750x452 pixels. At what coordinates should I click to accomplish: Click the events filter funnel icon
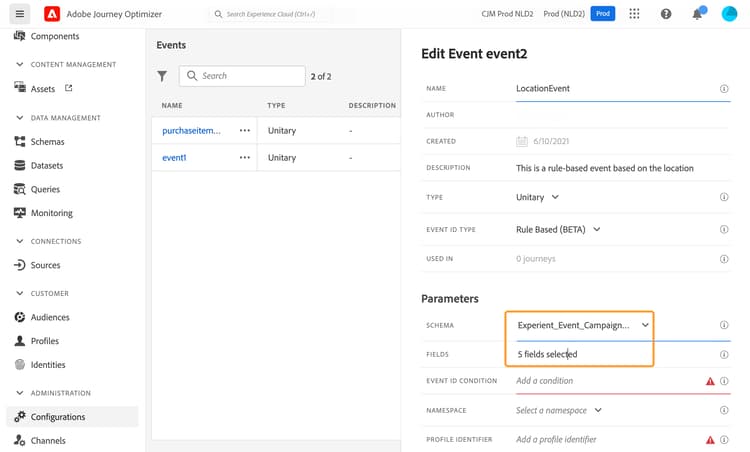point(163,76)
